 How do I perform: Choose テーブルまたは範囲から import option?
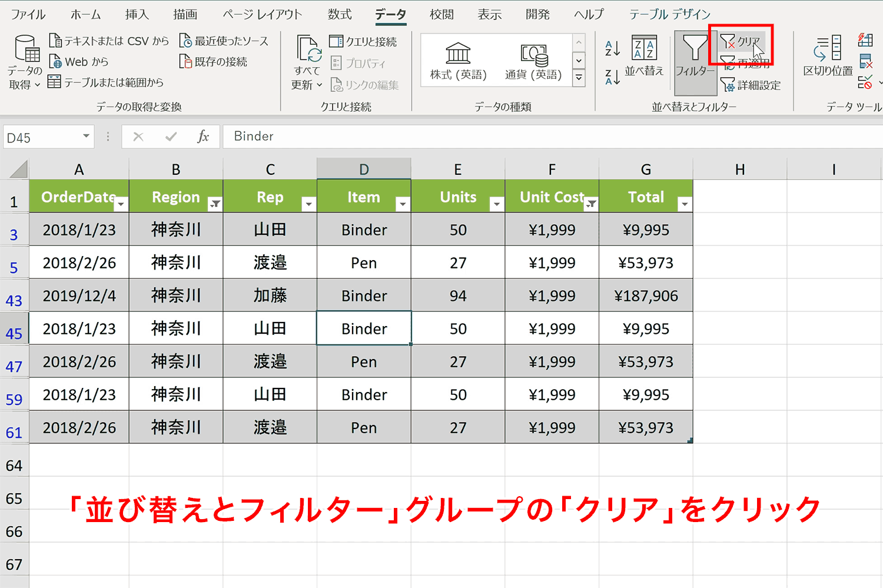coord(105,82)
